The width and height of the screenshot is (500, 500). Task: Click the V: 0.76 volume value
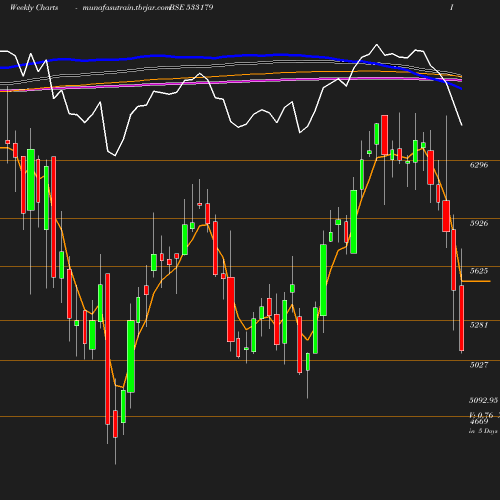tap(481, 415)
